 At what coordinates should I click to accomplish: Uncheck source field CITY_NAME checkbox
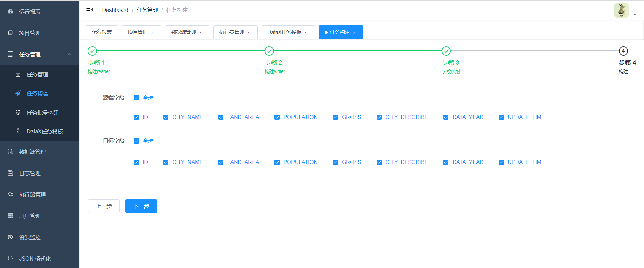(x=166, y=117)
